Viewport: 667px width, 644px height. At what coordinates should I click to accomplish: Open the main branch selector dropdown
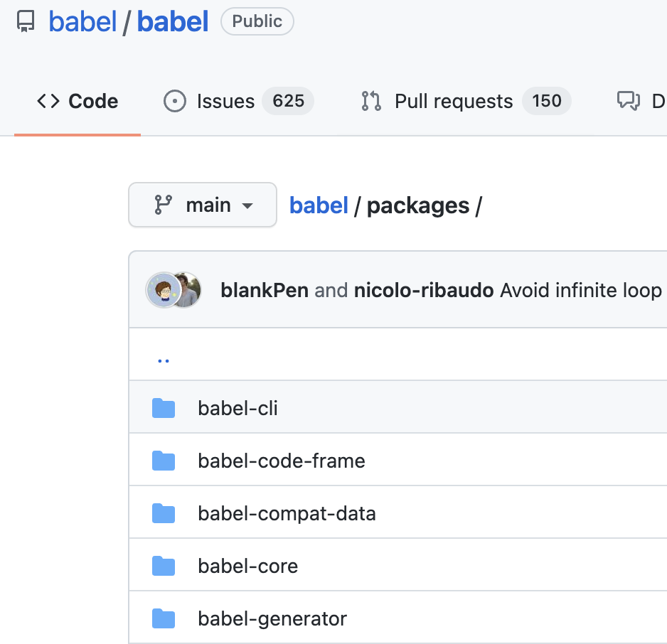coord(203,205)
